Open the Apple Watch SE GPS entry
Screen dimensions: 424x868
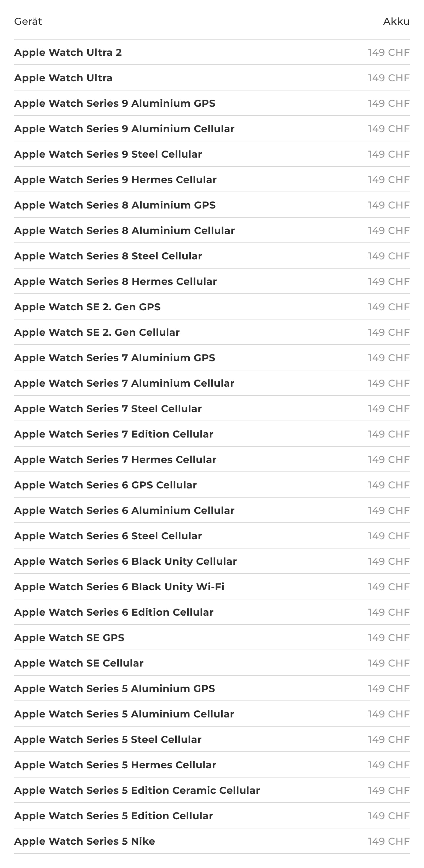[69, 638]
